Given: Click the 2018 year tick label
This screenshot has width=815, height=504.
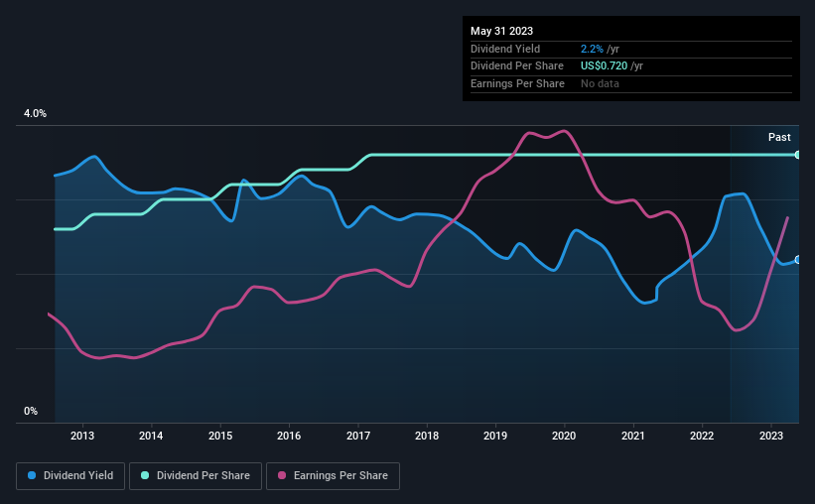Looking at the screenshot, I should pyautogui.click(x=426, y=436).
